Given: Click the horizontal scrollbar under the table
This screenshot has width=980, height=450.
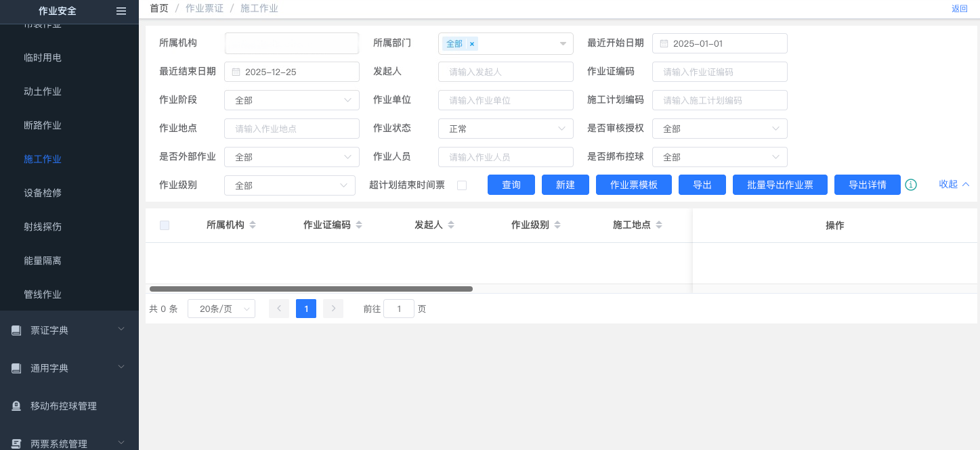Looking at the screenshot, I should click(x=311, y=289).
